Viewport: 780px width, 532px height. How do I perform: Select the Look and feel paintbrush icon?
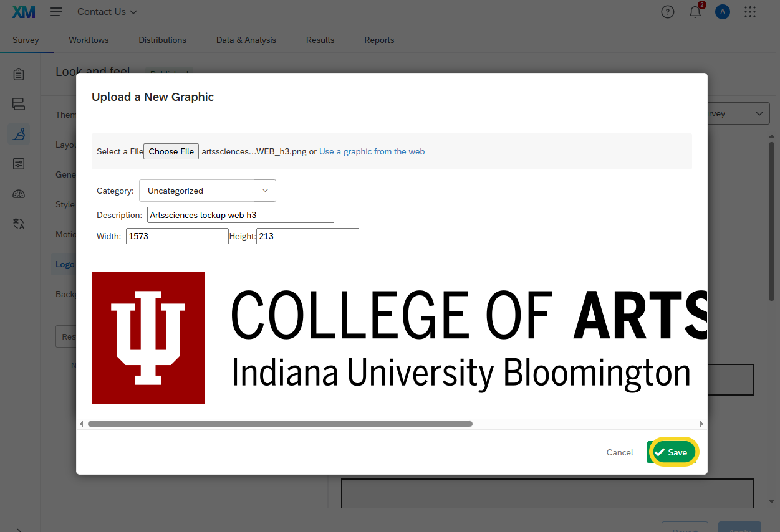coord(19,134)
